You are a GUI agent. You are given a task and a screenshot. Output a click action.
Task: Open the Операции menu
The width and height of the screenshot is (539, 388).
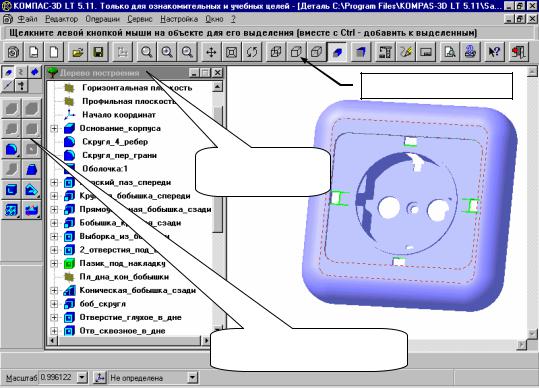click(102, 19)
